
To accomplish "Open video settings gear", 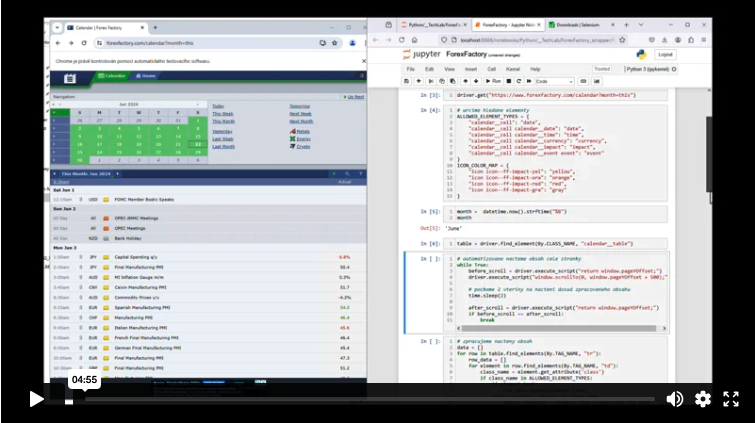I will (x=703, y=399).
